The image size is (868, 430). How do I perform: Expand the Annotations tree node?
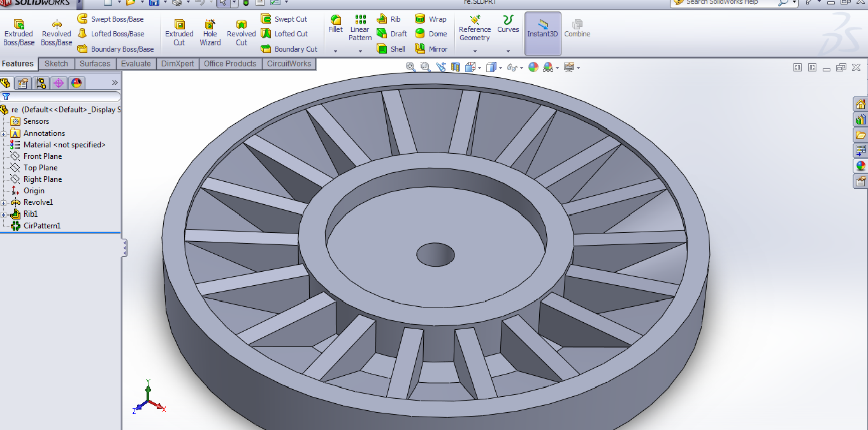tap(4, 133)
